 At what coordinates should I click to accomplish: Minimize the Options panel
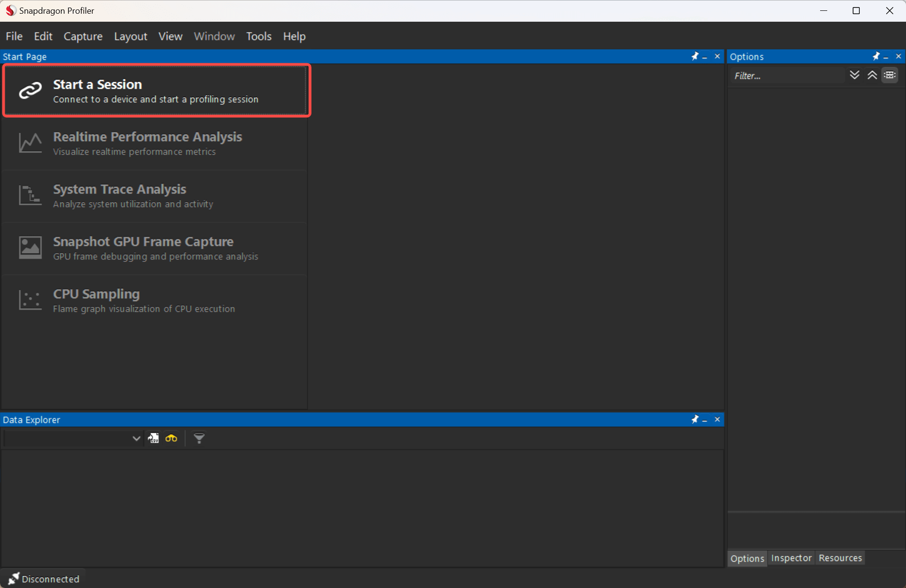[886, 57]
